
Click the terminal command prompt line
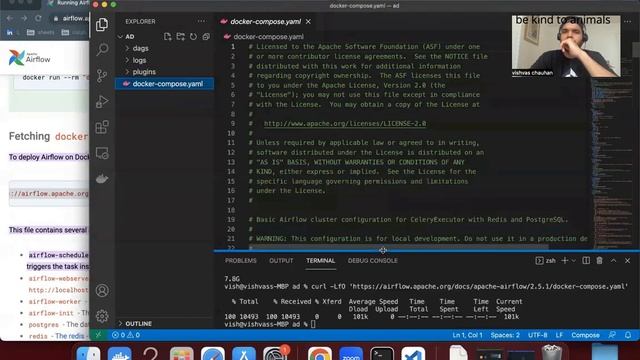pos(269,324)
